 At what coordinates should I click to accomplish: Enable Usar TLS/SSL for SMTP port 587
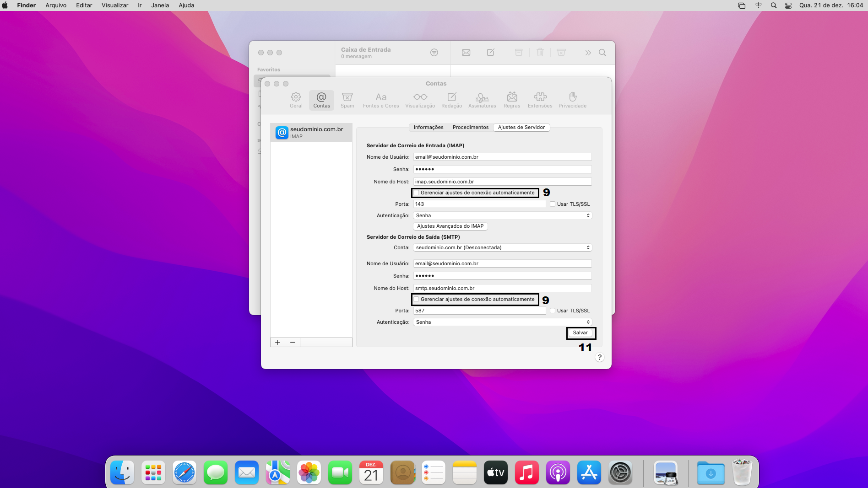click(553, 311)
